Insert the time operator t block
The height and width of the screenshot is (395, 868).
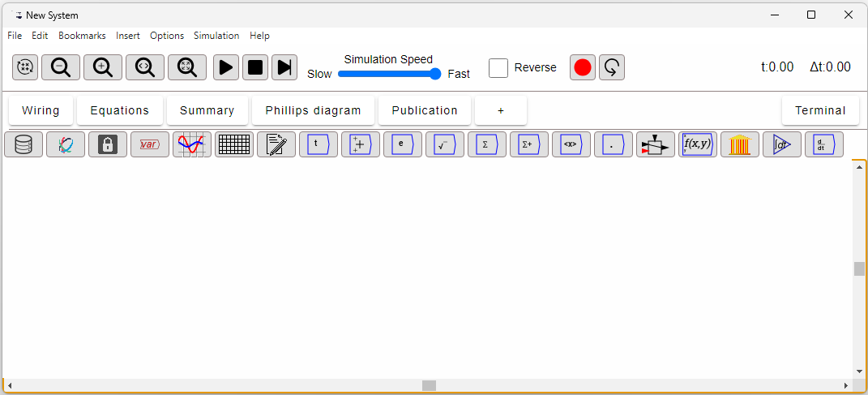[x=319, y=144]
